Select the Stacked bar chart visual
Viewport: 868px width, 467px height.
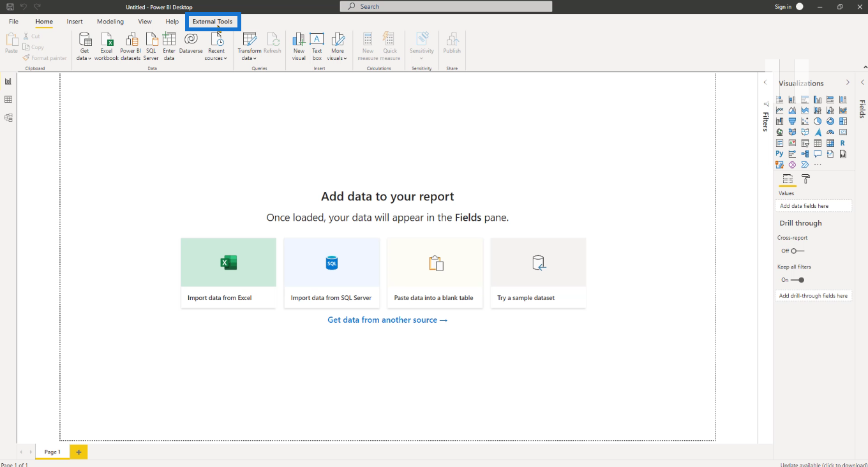click(x=779, y=100)
